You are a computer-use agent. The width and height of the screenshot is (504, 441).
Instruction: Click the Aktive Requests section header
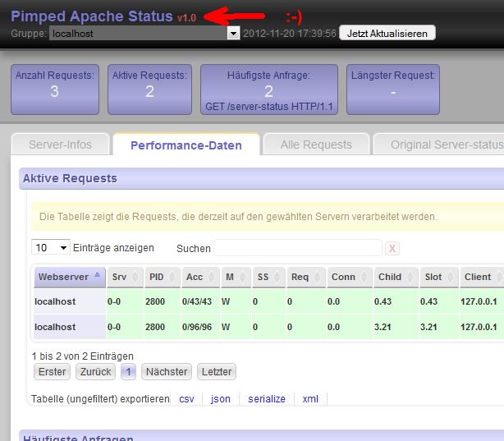pyautogui.click(x=261, y=178)
